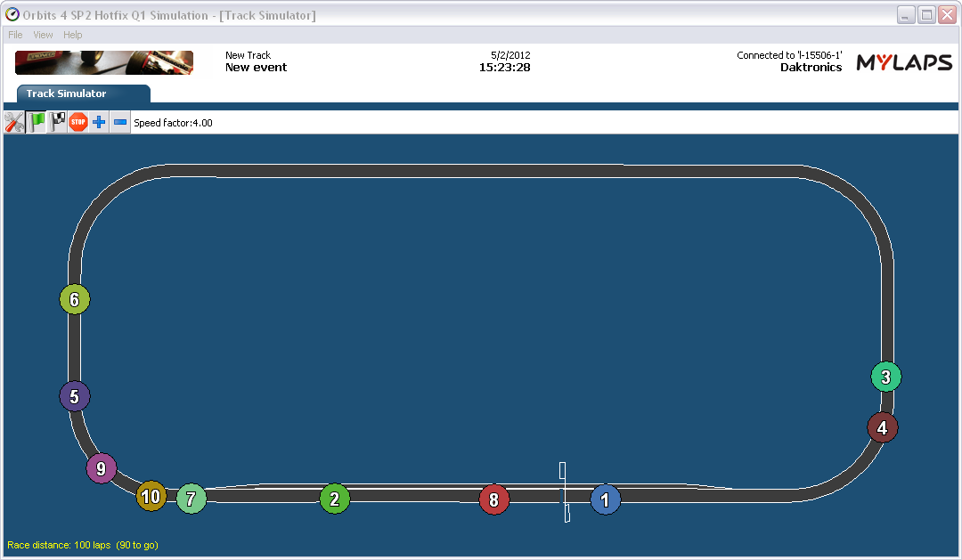This screenshot has height=560, width=962.
Task: Click purple car number 5
Action: 75,396
